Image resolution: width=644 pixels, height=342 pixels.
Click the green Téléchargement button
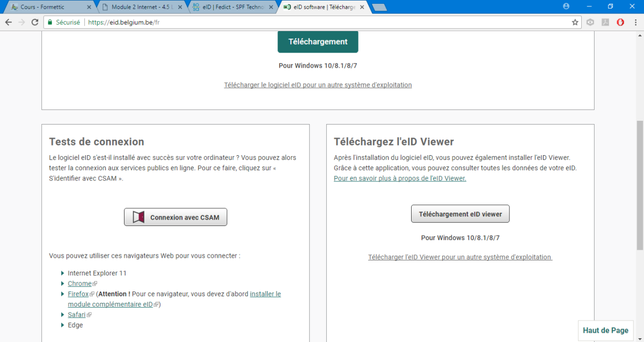(318, 42)
